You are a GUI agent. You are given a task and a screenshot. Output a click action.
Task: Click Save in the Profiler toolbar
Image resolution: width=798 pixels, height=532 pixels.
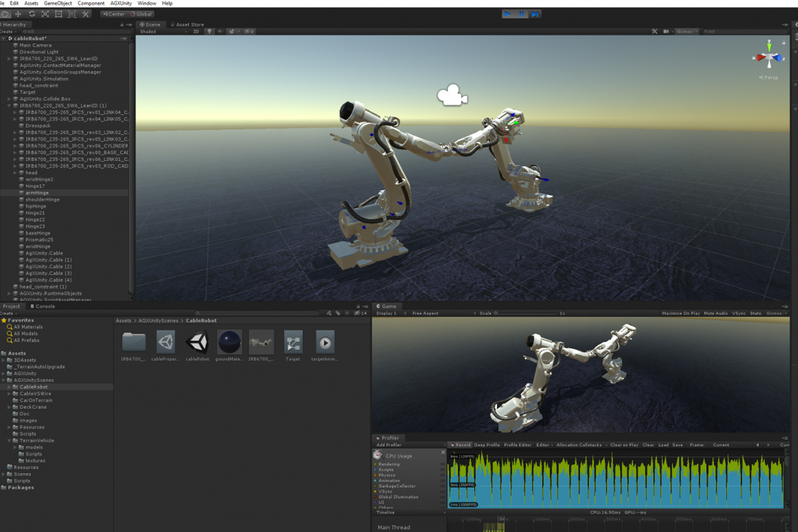tap(679, 445)
